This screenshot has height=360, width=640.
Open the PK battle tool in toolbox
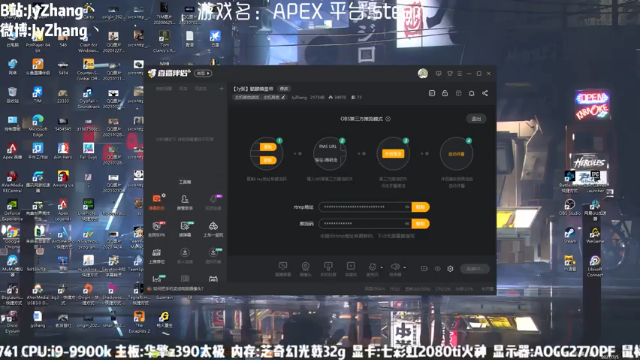[157, 229]
